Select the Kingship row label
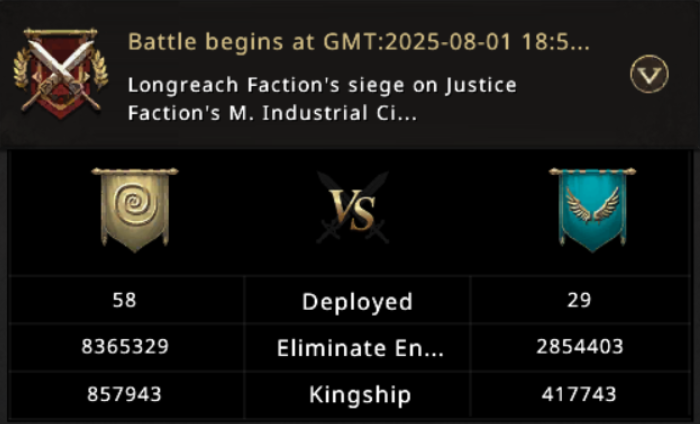The height and width of the screenshot is (424, 700). tap(357, 395)
